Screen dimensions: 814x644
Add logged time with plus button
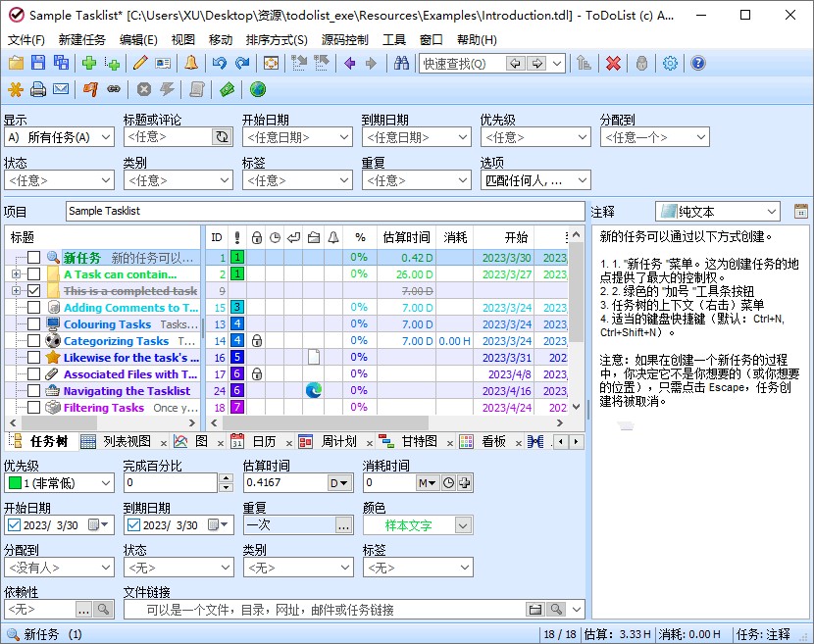pyautogui.click(x=465, y=483)
